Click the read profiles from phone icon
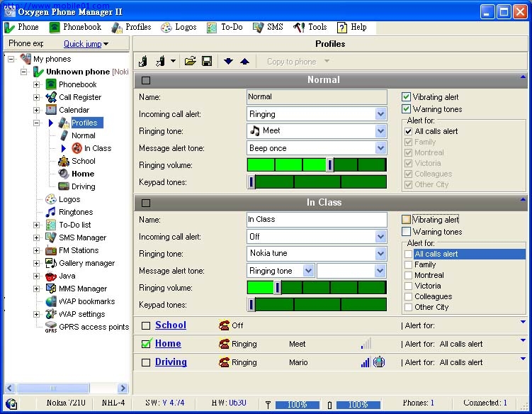 [x=143, y=62]
